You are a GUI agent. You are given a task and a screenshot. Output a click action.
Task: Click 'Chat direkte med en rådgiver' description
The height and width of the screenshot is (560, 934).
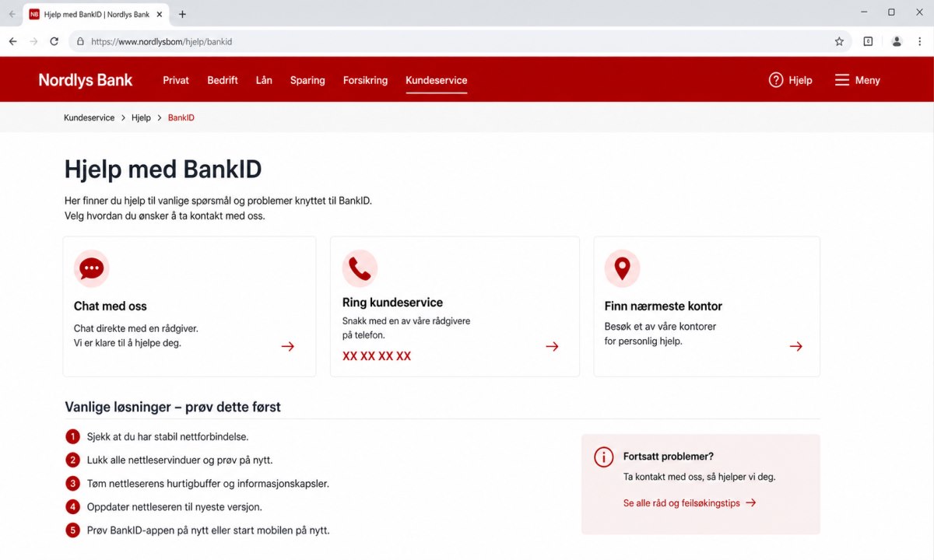(136, 329)
